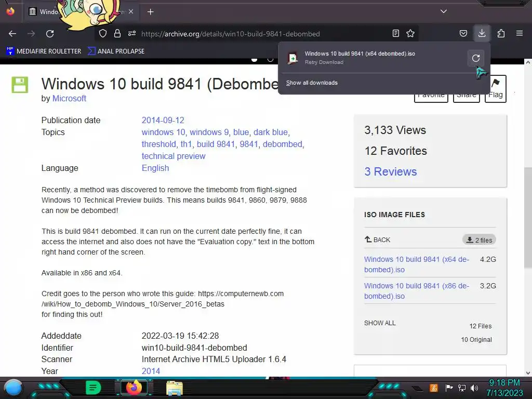Select the archive.org Windows tab
The image size is (532, 399).
[x=81, y=11]
